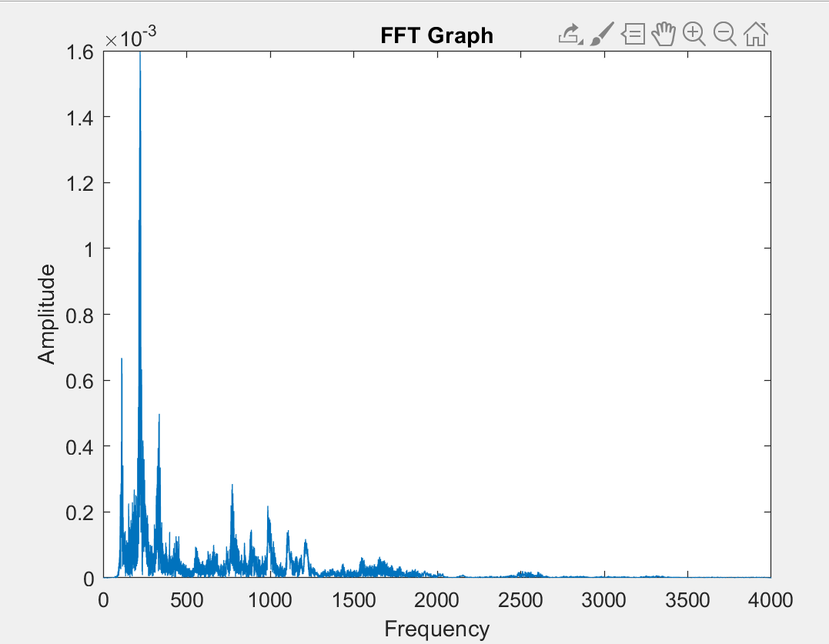Image resolution: width=829 pixels, height=644 pixels.
Task: Enable the Data Tips tool
Action: tap(633, 33)
